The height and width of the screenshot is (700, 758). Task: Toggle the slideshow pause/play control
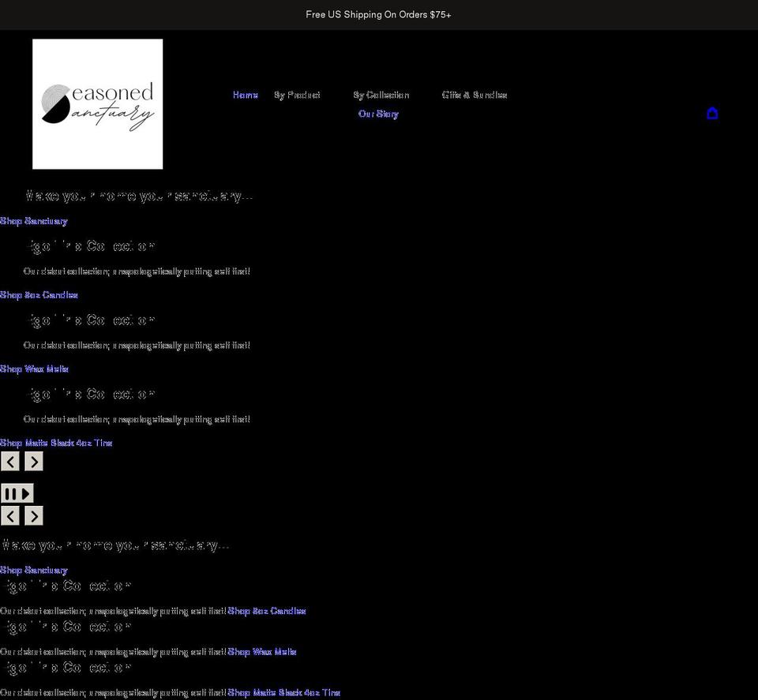[x=17, y=492]
